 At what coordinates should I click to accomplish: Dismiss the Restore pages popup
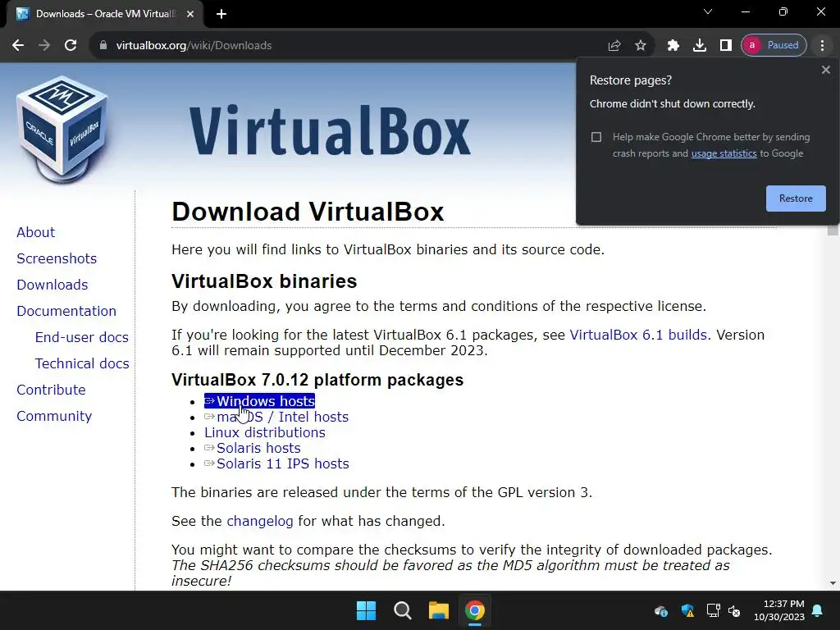[826, 70]
